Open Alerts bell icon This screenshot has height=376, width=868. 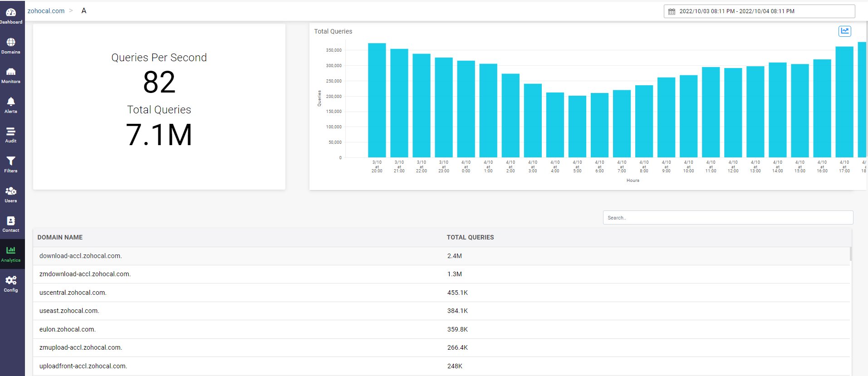click(11, 105)
